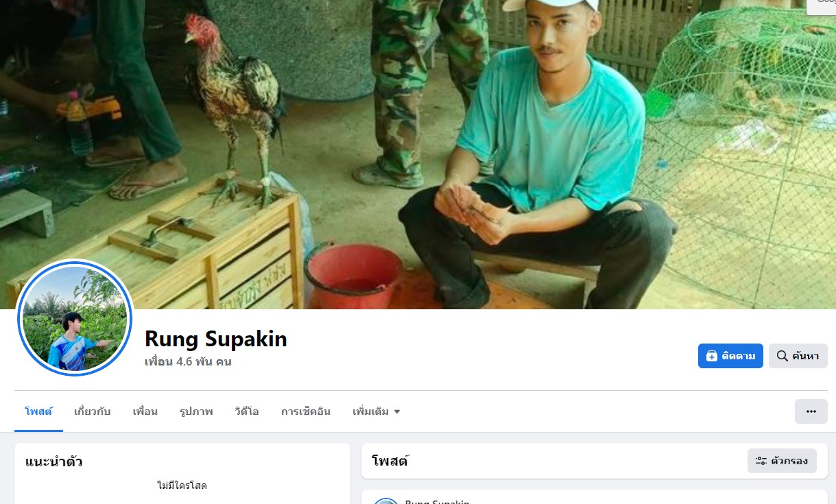The width and height of the screenshot is (836, 504).
Task: Expand the เพิ่มเติม dropdown arrow
Action: (x=396, y=412)
